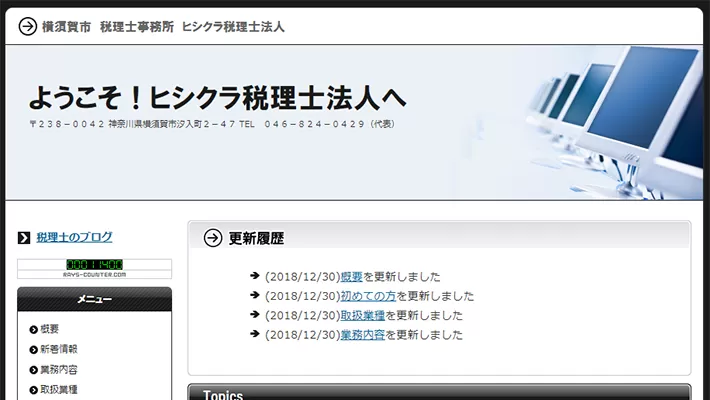
Task: Open the 税理士のブログ link
Action: click(x=74, y=237)
